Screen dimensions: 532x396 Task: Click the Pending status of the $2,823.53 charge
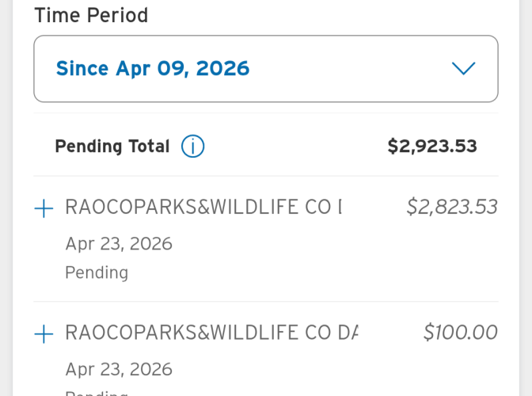[x=97, y=272]
